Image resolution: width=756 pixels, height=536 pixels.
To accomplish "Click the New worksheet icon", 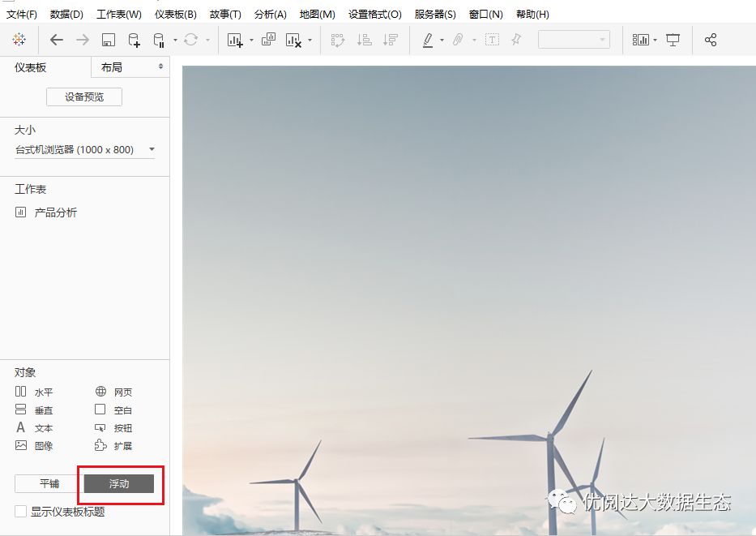I will [x=235, y=40].
